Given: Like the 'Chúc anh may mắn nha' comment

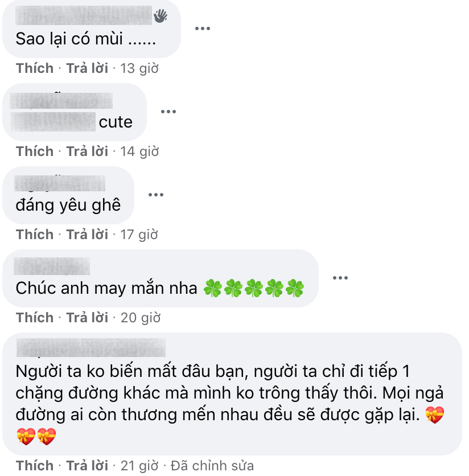Looking at the screenshot, I should [35, 318].
